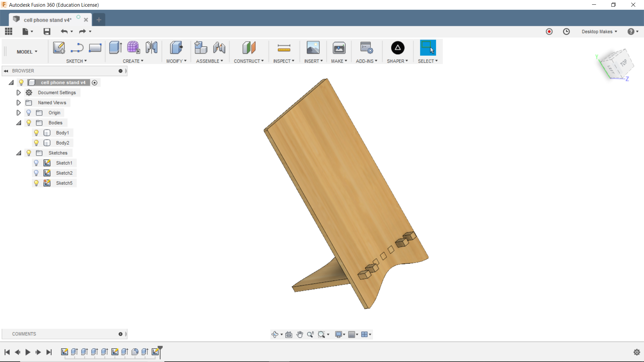Show Sketch1 via lightbulb toggle
This screenshot has height=362, width=644.
pyautogui.click(x=36, y=163)
